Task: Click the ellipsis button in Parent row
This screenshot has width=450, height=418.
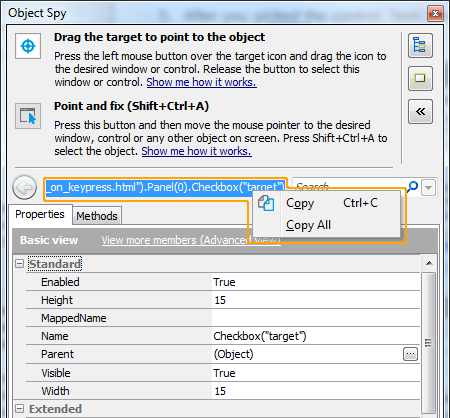Action: click(x=410, y=354)
